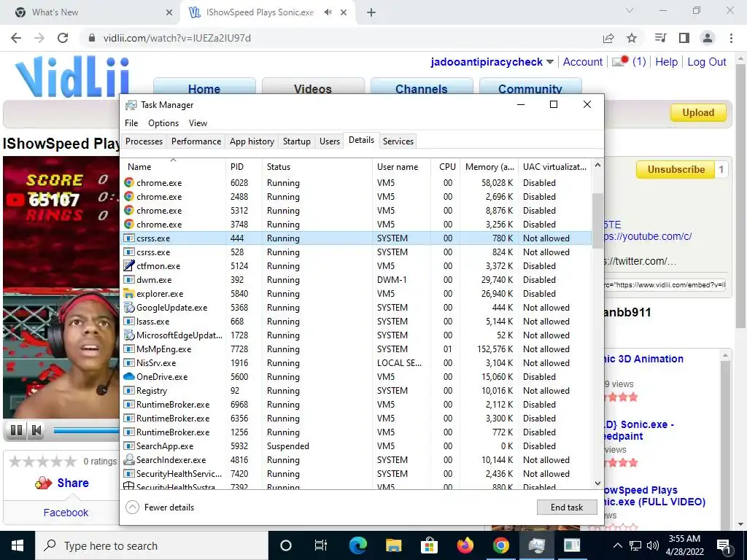Open a new tab with the plus icon
Viewport: 747px width, 560px height.
click(x=371, y=12)
